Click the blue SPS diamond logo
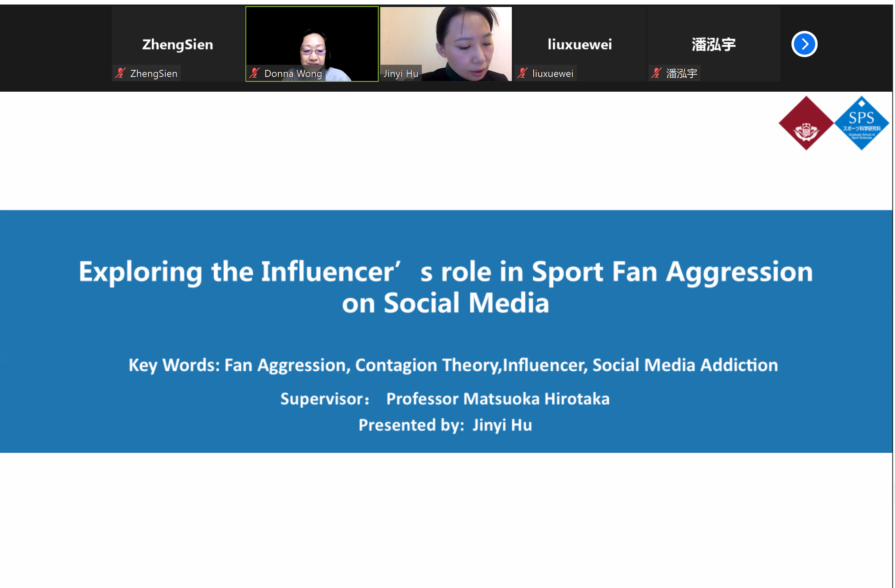Image resolution: width=895 pixels, height=588 pixels. pos(861,123)
